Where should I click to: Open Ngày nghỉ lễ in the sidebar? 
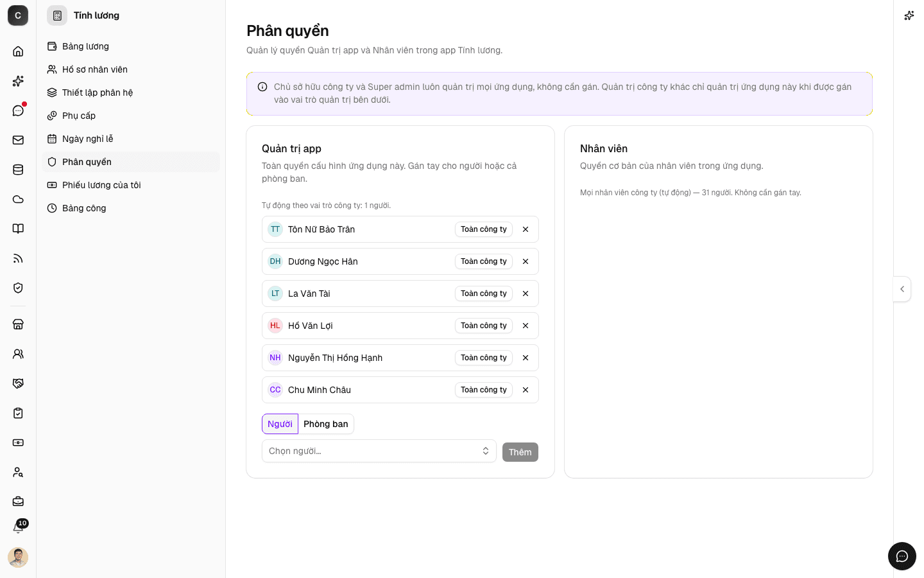pos(131,139)
